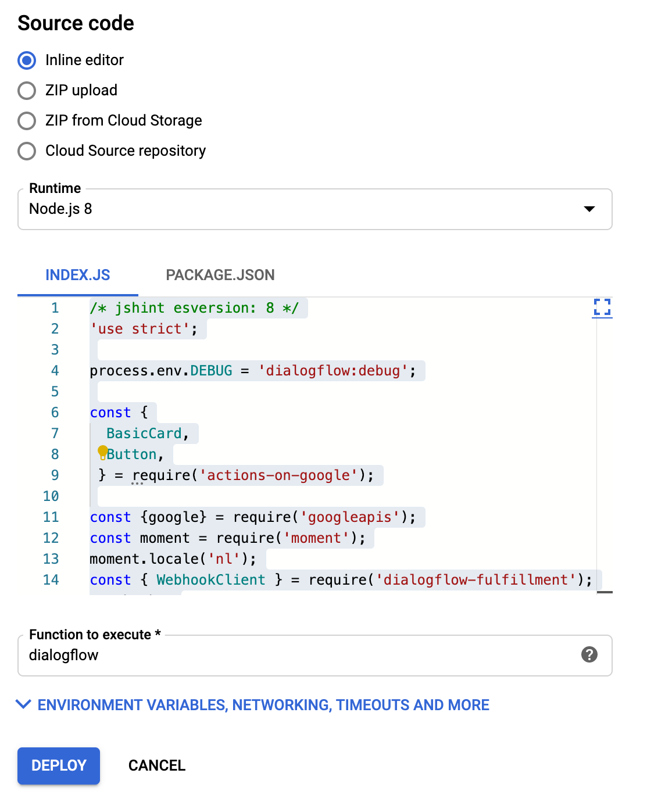Click the Node.js 8 runtime value
The image size is (672, 802).
tap(61, 209)
